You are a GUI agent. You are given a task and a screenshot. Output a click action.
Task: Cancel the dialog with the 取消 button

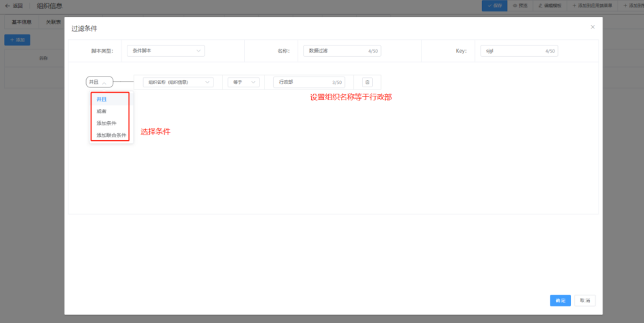(x=585, y=301)
